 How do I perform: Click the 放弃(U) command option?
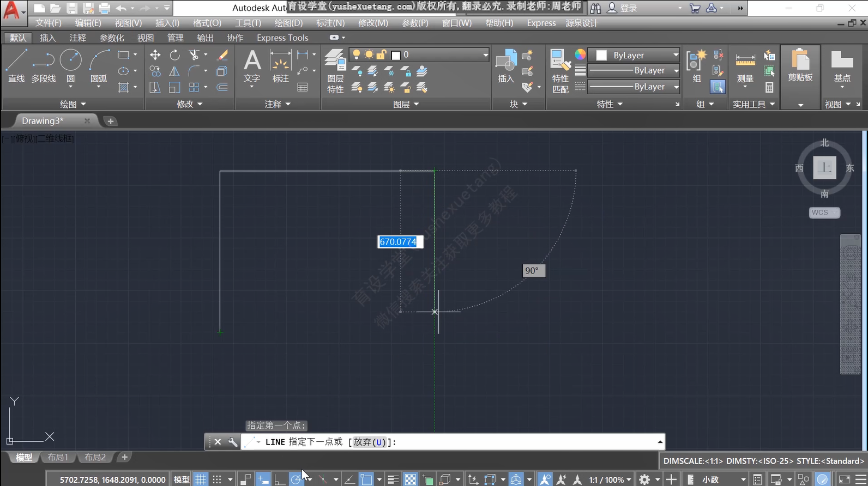(369, 442)
